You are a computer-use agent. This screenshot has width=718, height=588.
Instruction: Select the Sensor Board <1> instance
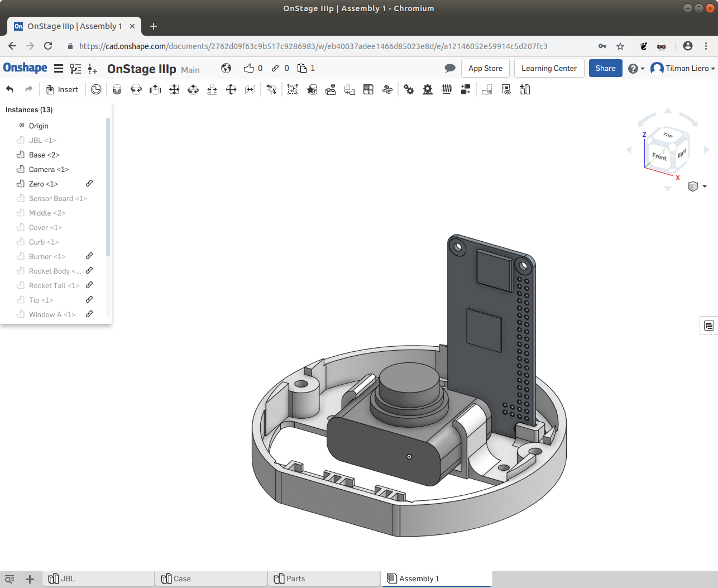coord(58,198)
